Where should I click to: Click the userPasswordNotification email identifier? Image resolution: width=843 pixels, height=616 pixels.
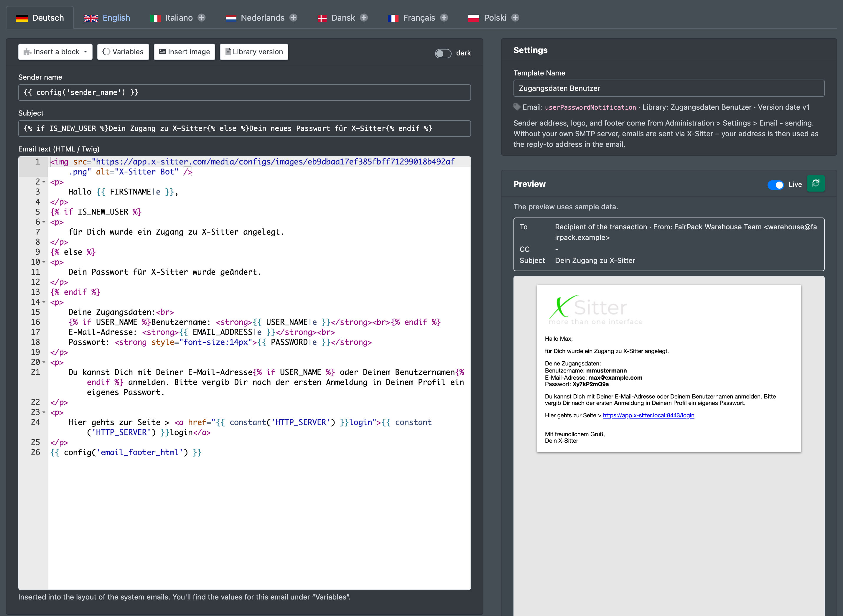click(x=590, y=107)
